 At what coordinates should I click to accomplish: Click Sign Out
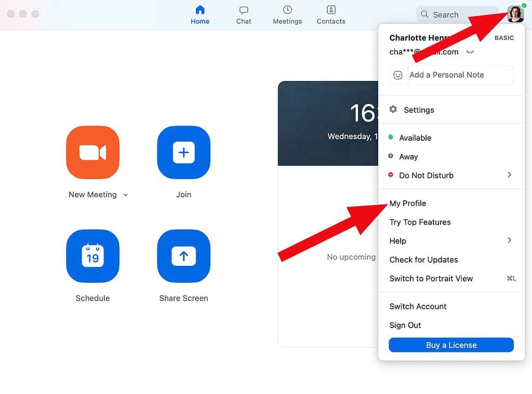pyautogui.click(x=405, y=325)
